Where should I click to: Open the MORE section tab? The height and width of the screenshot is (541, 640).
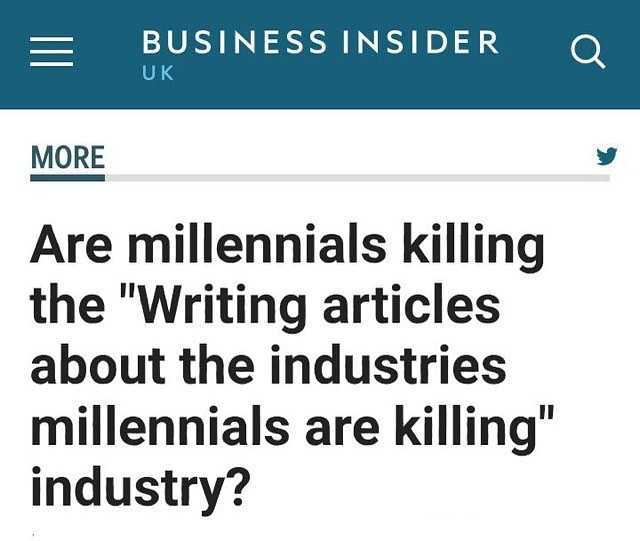(x=67, y=157)
